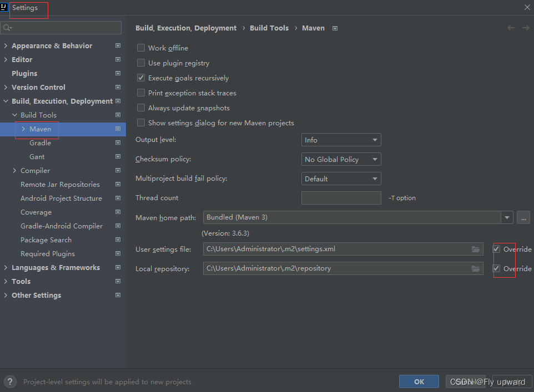Toggle Override for User settings file
This screenshot has width=534, height=392.
click(x=497, y=250)
